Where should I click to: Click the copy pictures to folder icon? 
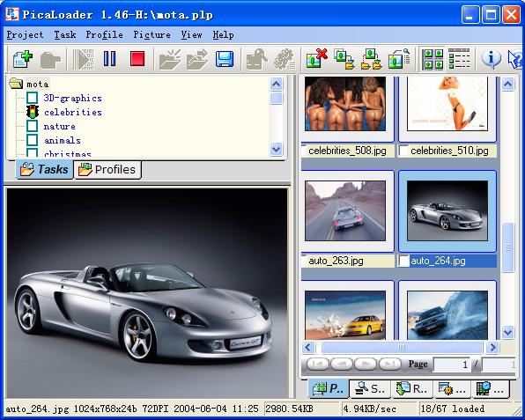click(344, 59)
